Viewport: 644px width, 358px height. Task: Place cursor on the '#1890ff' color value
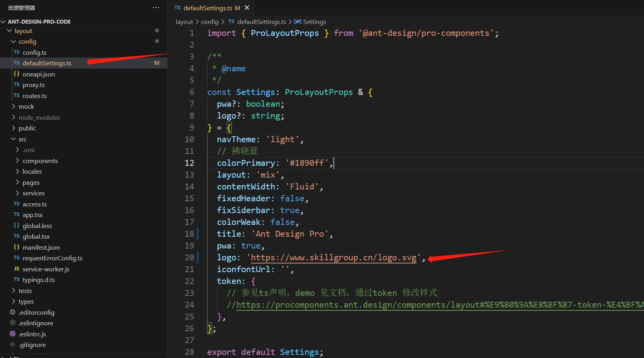click(307, 163)
